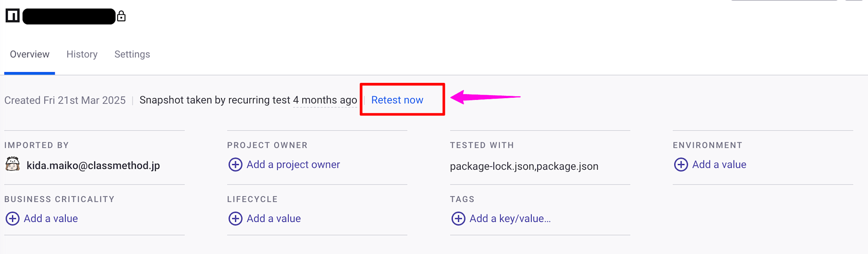Click the redacted project name title
868x254 pixels.
(69, 16)
